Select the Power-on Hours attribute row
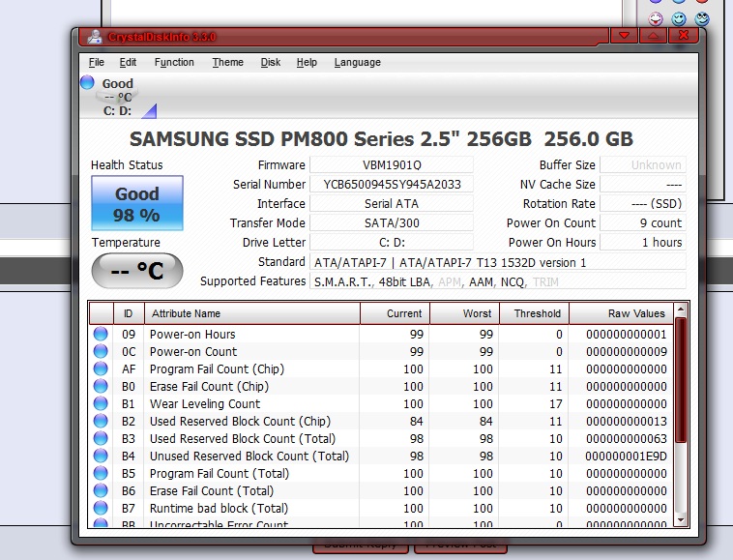 pyautogui.click(x=381, y=334)
